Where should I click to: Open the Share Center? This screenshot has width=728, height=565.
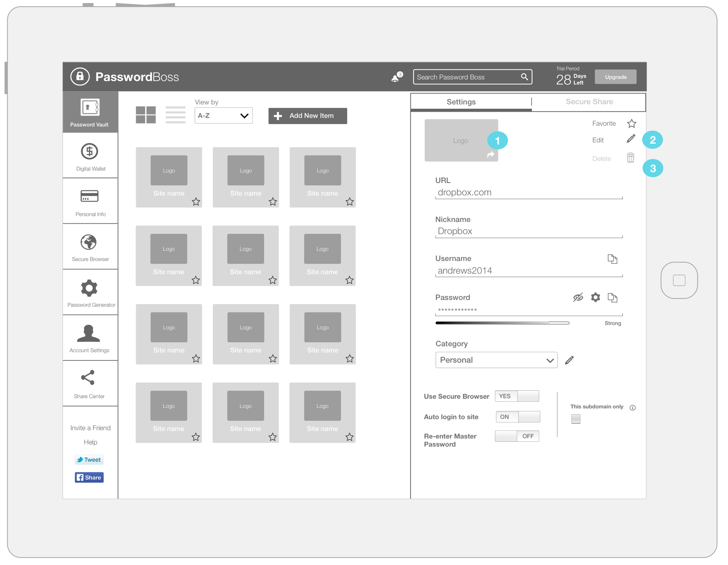[x=90, y=384]
